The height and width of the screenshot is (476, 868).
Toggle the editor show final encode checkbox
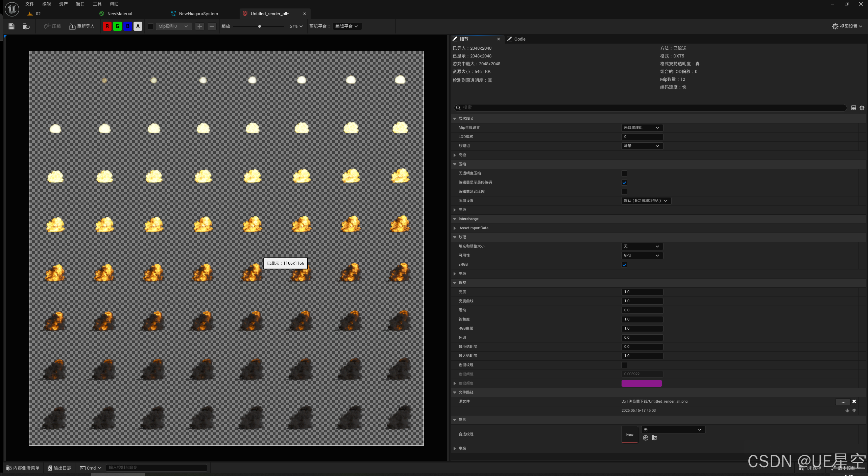(x=624, y=183)
